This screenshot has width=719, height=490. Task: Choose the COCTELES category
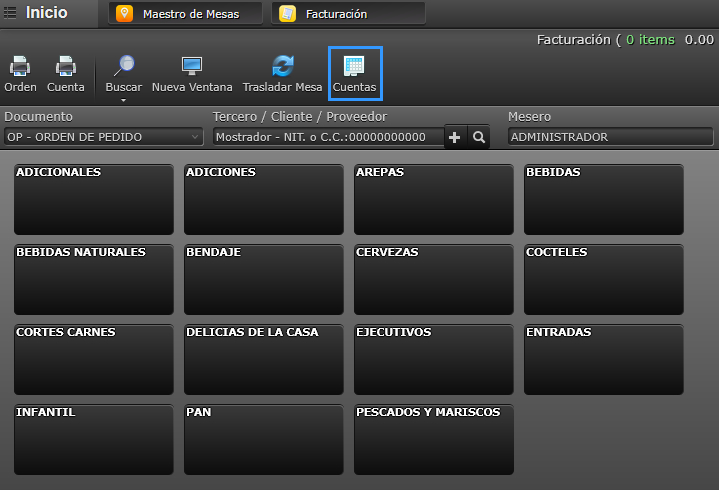(x=604, y=280)
